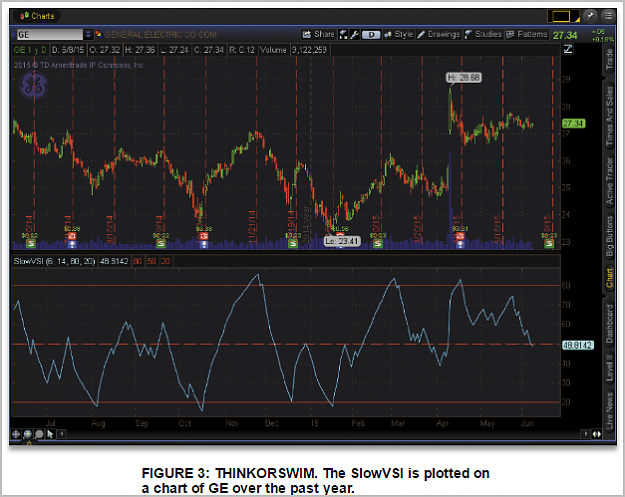
Task: Click the SlowVSI (6, 14, 80, 20) study label
Action: 54,261
